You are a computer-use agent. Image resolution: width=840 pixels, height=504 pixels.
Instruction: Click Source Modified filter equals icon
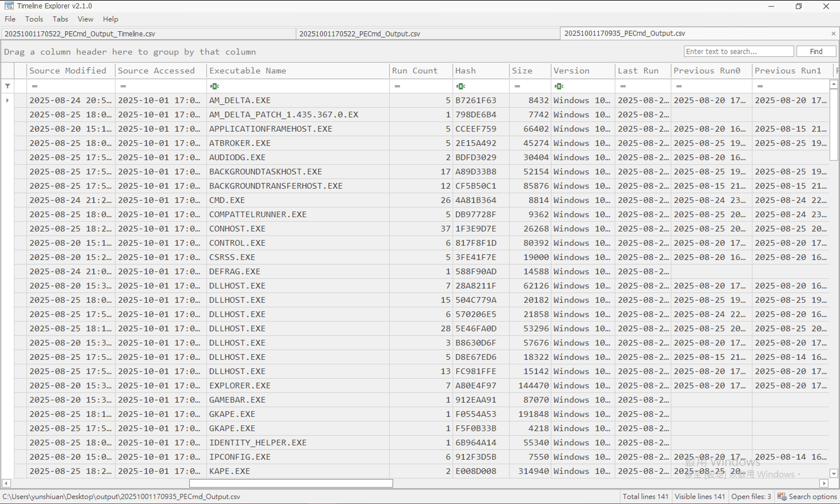click(x=34, y=86)
